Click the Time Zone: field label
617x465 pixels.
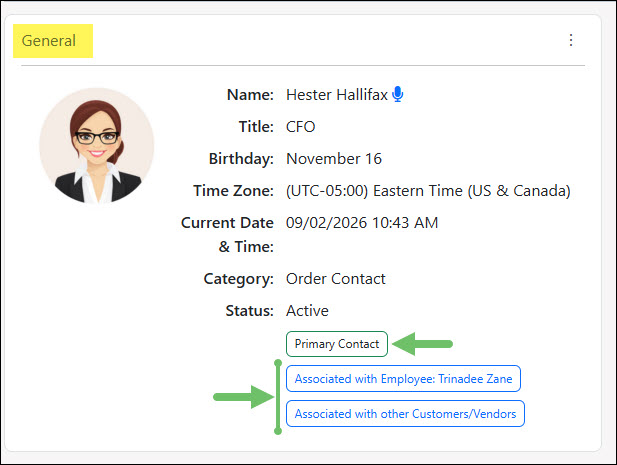point(234,191)
